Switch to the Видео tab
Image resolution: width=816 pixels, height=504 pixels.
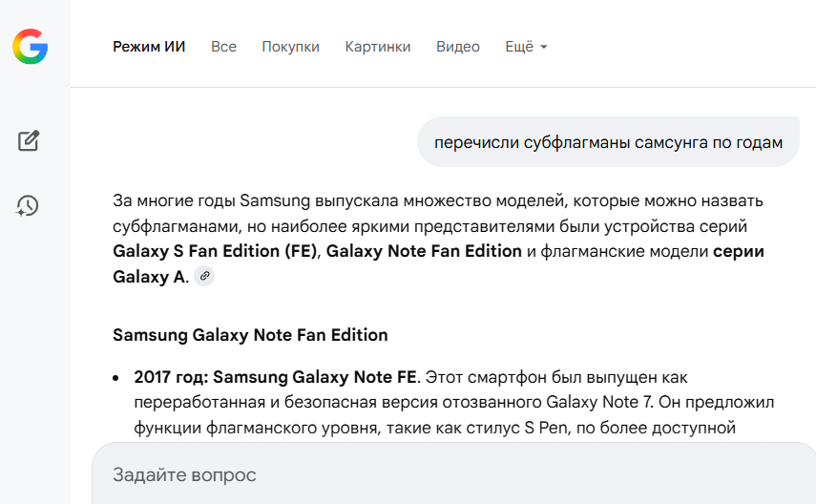coord(458,47)
